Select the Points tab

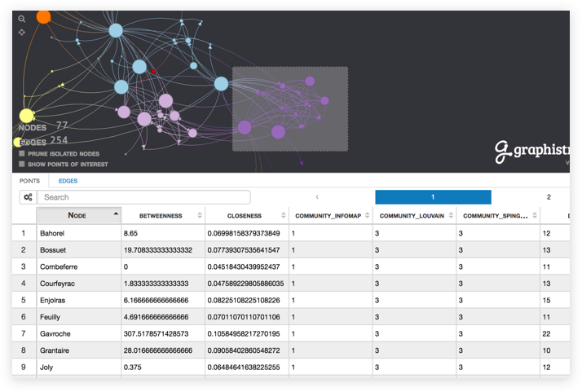pos(29,180)
